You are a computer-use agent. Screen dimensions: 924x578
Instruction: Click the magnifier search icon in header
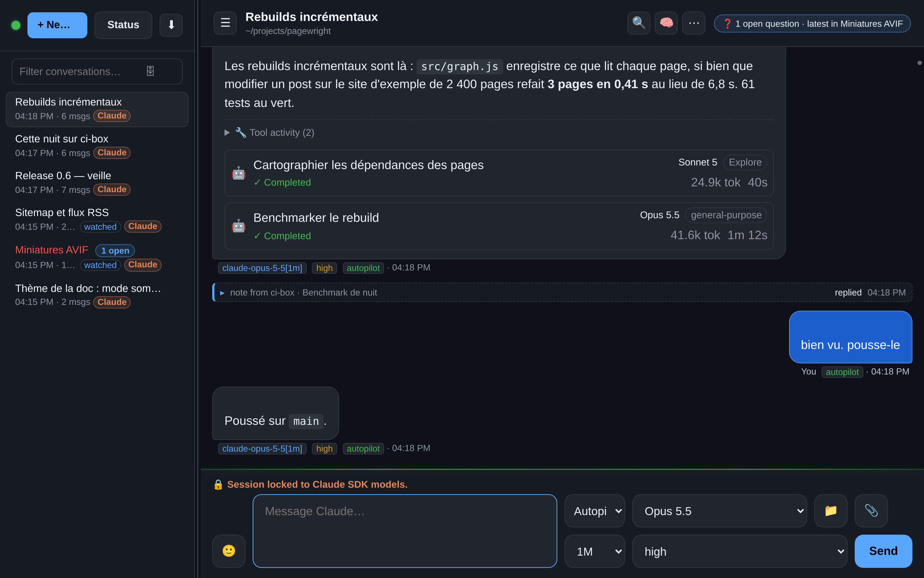638,23
